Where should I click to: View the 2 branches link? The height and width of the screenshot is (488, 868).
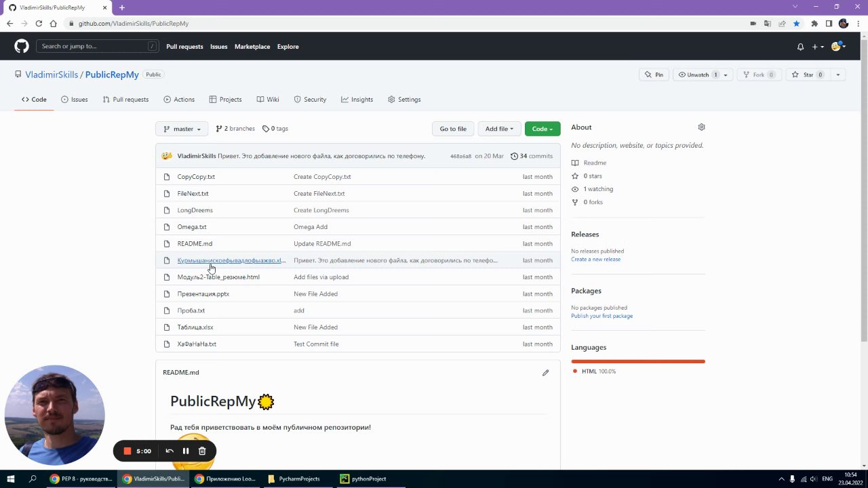235,129
